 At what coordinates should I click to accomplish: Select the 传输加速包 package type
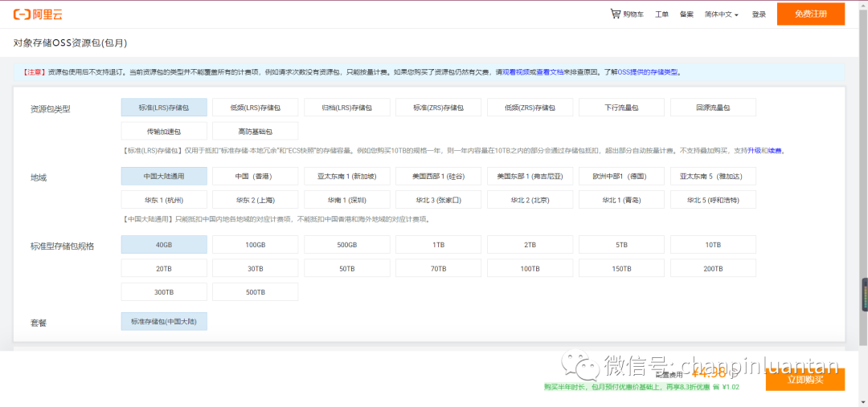pos(164,131)
